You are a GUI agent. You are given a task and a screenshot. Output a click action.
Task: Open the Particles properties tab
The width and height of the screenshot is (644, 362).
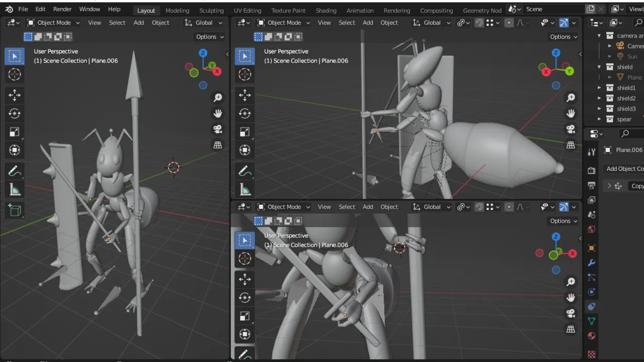[x=592, y=277]
